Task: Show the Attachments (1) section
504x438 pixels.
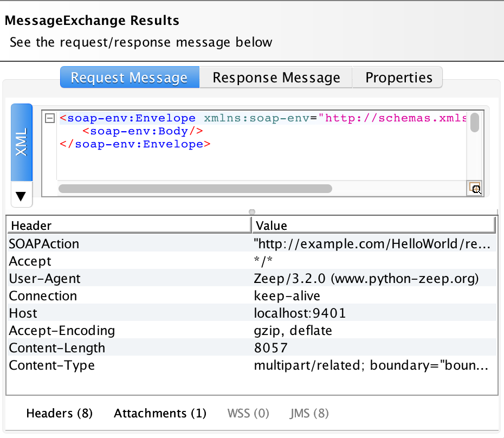Action: [x=160, y=413]
